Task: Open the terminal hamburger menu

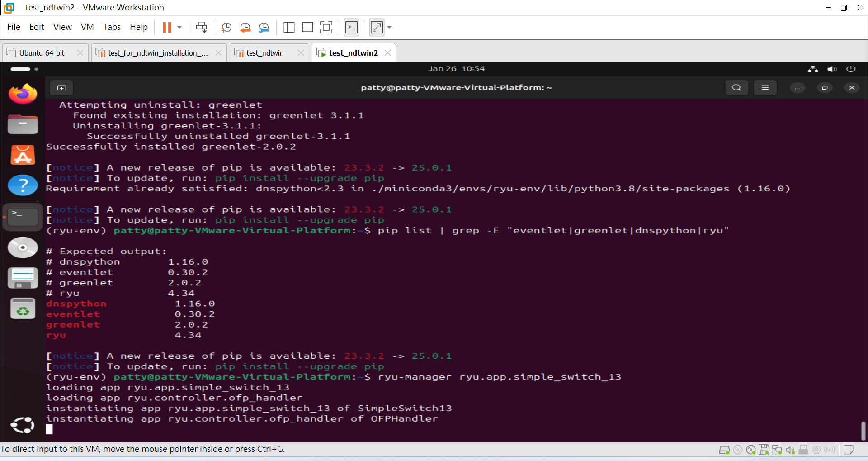Action: click(765, 88)
